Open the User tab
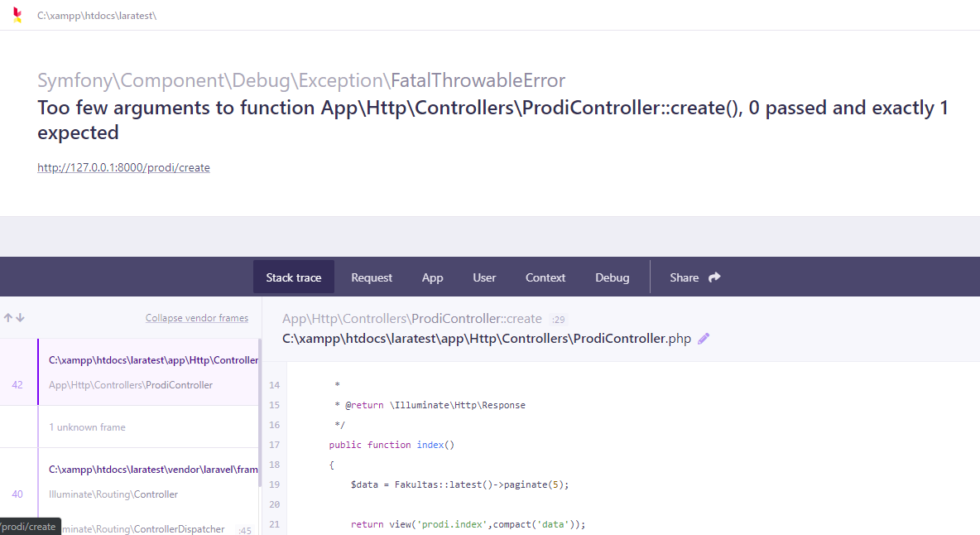The height and width of the screenshot is (535, 980). 484,277
